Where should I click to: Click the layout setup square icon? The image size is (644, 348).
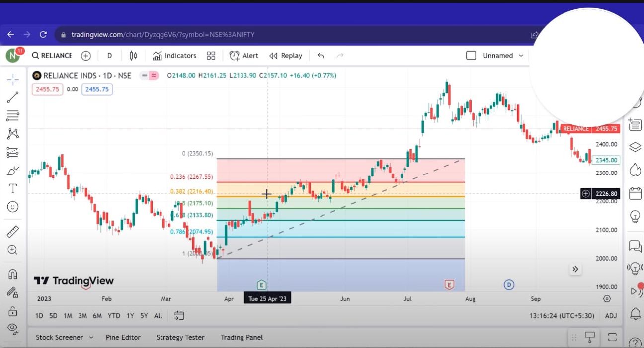[x=471, y=56]
